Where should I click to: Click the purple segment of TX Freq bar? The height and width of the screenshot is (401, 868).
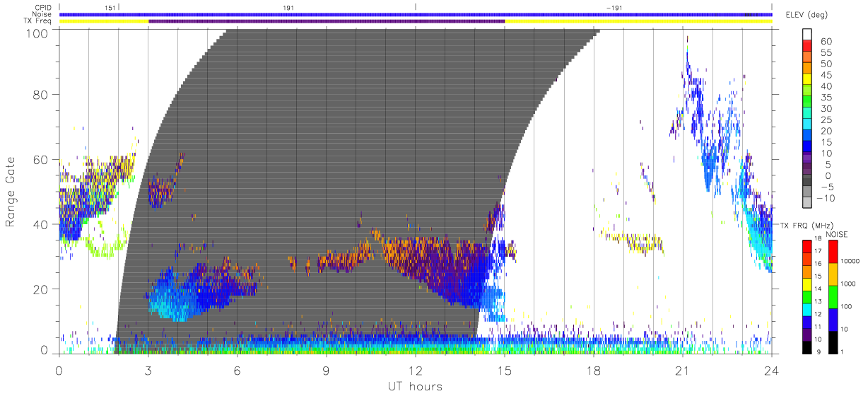coord(327,21)
